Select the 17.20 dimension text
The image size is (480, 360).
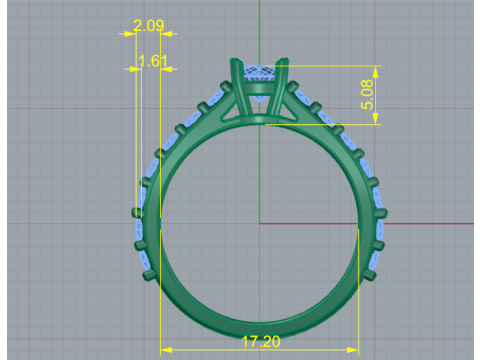[261, 342]
